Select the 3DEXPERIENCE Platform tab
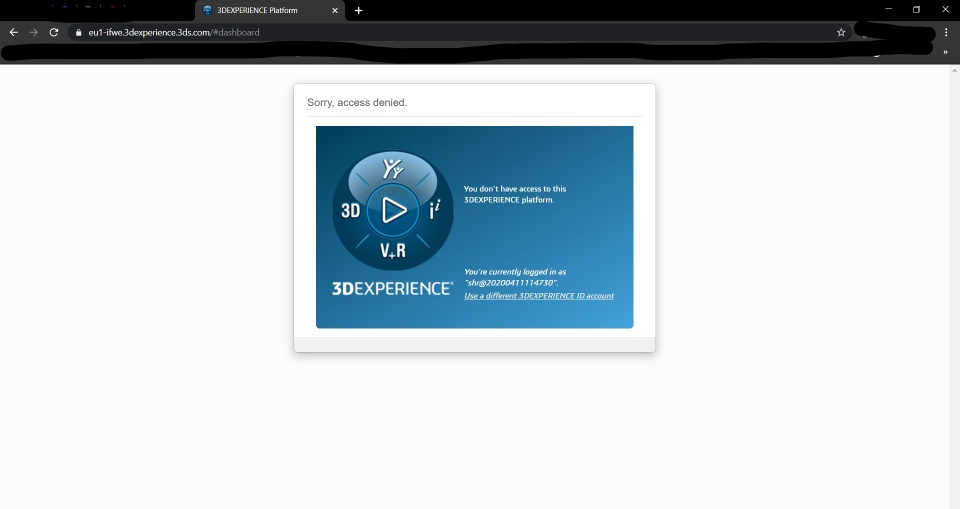The image size is (960, 509). [270, 10]
